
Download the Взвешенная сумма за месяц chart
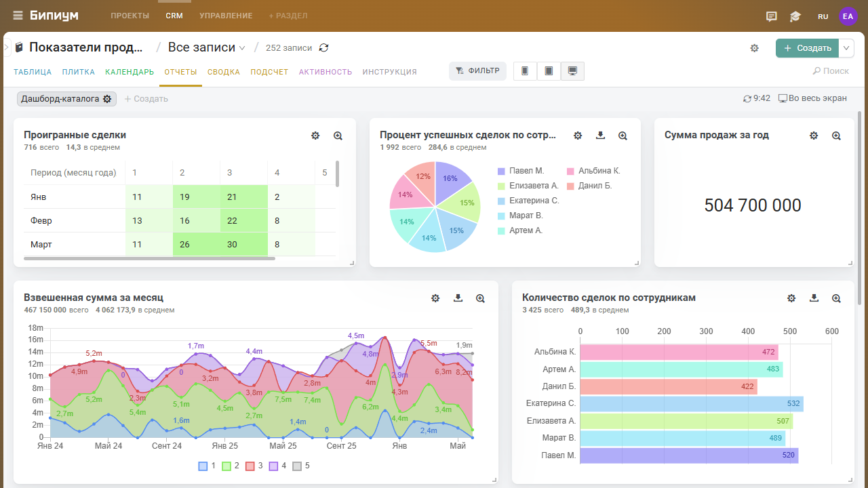click(x=458, y=298)
